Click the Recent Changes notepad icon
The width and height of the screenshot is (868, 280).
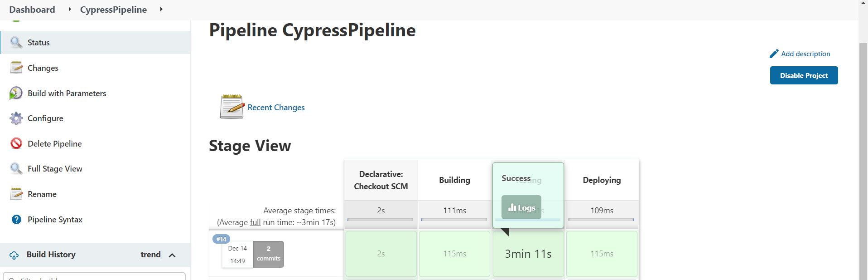tap(232, 107)
